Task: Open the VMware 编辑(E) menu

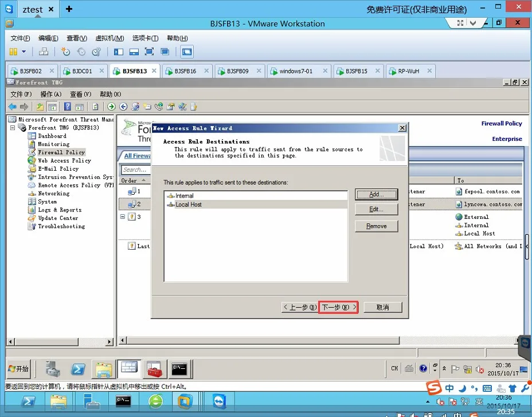Action: (x=48, y=38)
